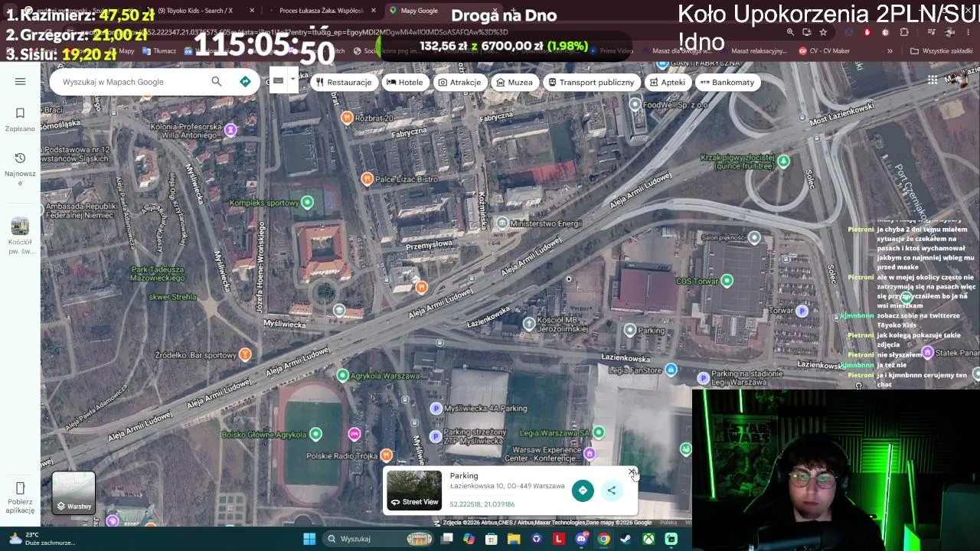
Task: Open the Zapisano saved places panel
Action: click(x=20, y=119)
